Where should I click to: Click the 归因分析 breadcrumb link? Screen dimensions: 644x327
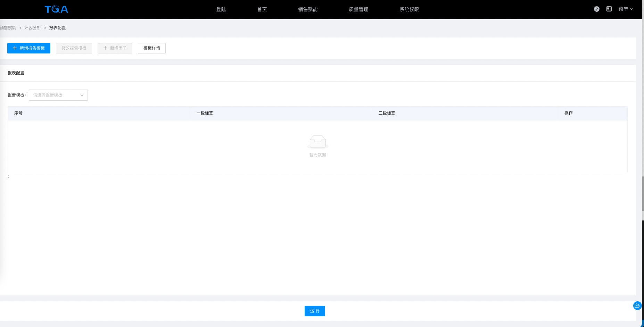[33, 28]
